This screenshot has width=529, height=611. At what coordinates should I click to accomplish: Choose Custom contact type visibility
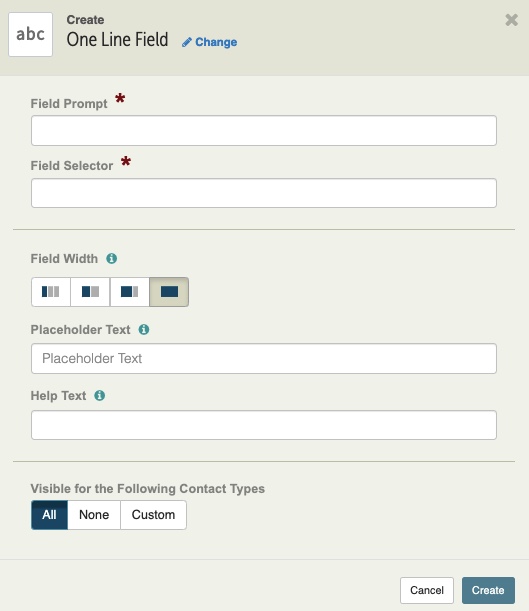point(153,515)
